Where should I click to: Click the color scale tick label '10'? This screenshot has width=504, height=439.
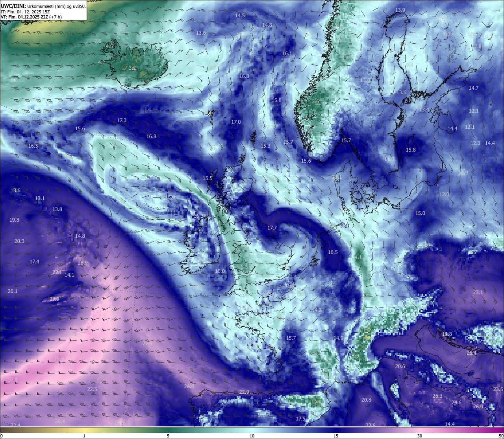point(252,436)
